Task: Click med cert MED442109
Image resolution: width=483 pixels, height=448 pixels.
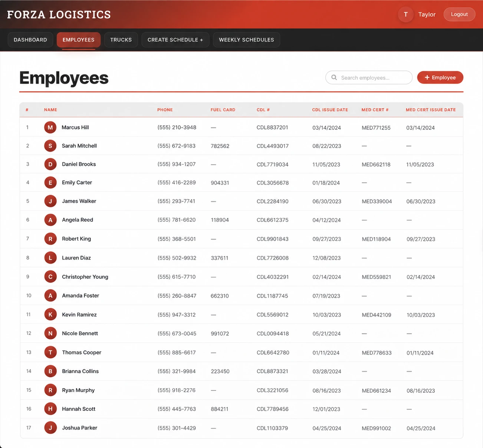Action: (377, 315)
